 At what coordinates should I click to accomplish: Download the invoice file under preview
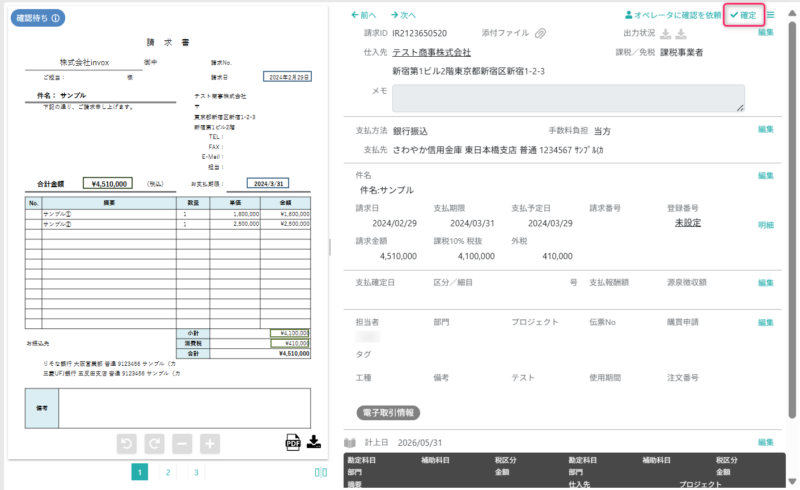(314, 442)
